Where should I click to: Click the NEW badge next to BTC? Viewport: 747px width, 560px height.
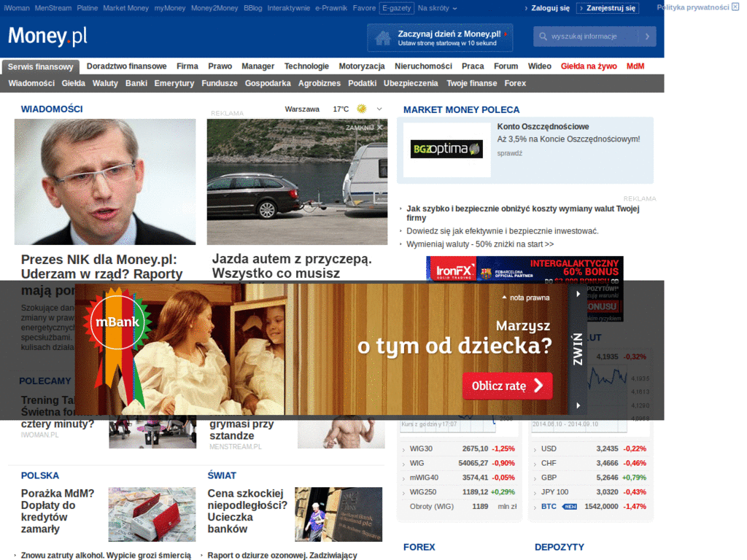(570, 507)
